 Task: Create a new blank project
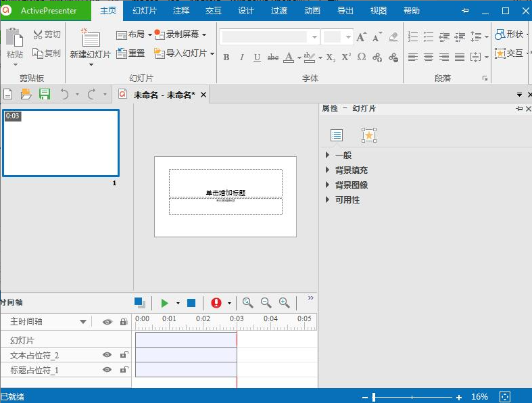click(8, 94)
